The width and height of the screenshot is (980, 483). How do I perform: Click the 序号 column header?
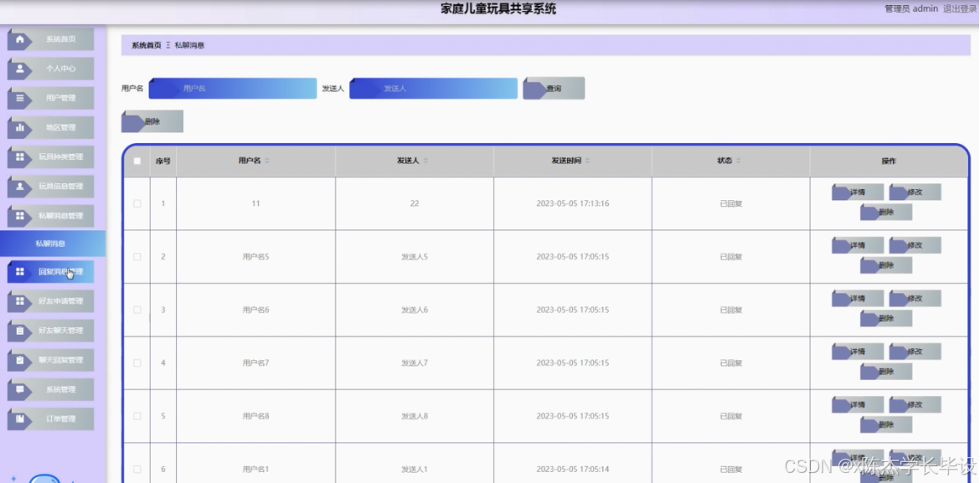[x=163, y=161]
